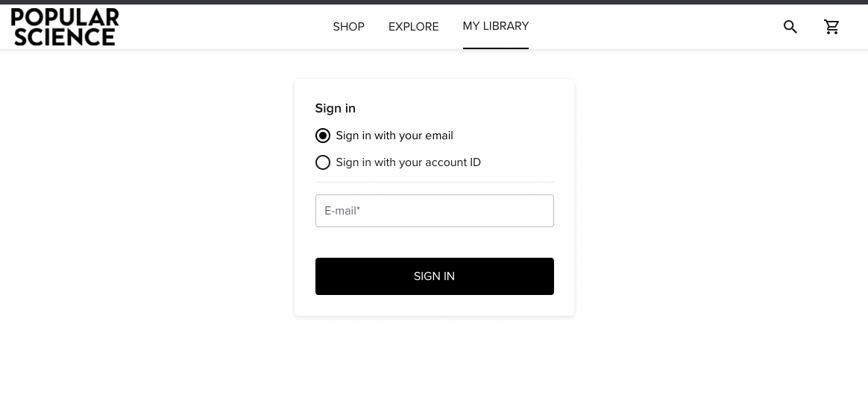
Task: Click the underline beneath MY LIBRARY
Action: point(495,48)
